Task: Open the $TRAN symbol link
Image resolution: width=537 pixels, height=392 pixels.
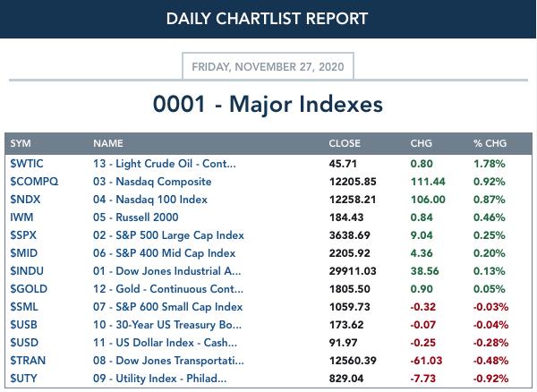Action: 28,361
